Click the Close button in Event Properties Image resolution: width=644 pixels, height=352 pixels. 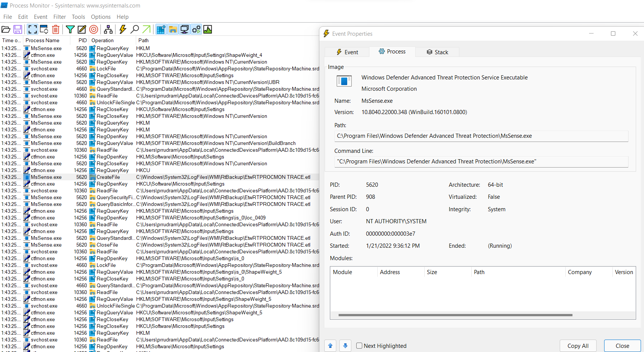pyautogui.click(x=622, y=346)
